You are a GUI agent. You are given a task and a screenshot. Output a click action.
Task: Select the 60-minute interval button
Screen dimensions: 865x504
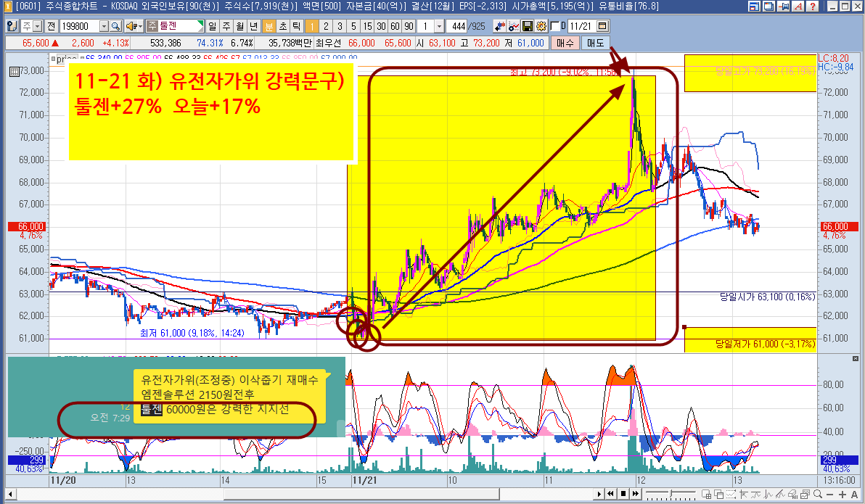point(395,26)
